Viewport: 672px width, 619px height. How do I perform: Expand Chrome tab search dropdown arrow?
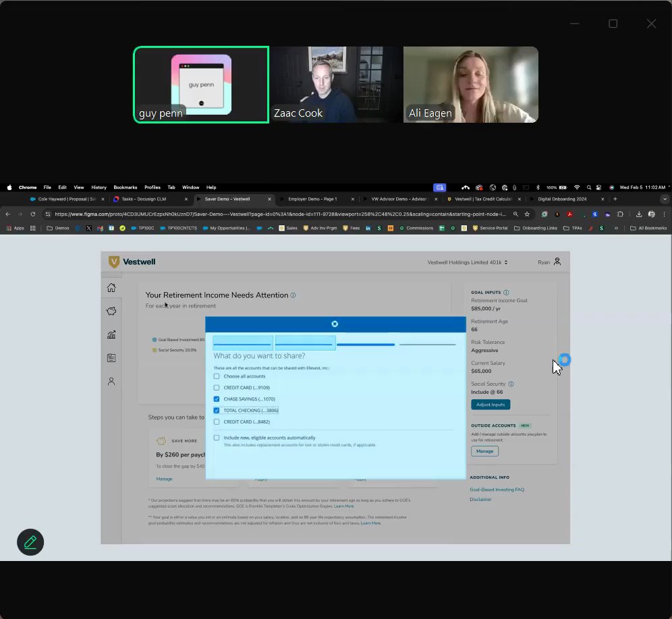pyautogui.click(x=665, y=199)
